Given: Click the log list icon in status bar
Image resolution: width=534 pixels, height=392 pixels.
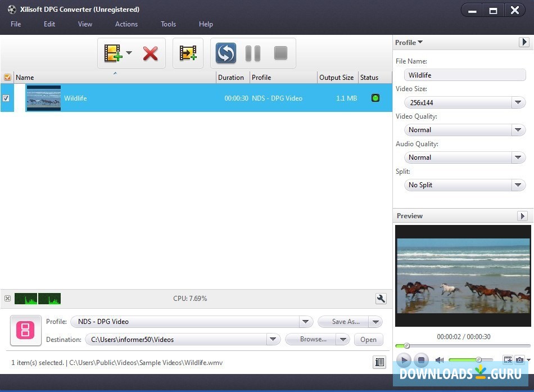Looking at the screenshot, I should (379, 363).
